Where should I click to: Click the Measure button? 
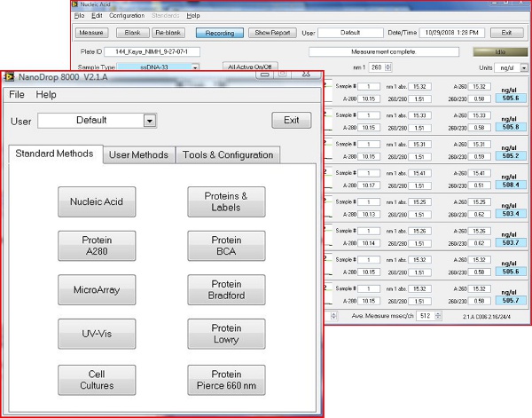91,33
